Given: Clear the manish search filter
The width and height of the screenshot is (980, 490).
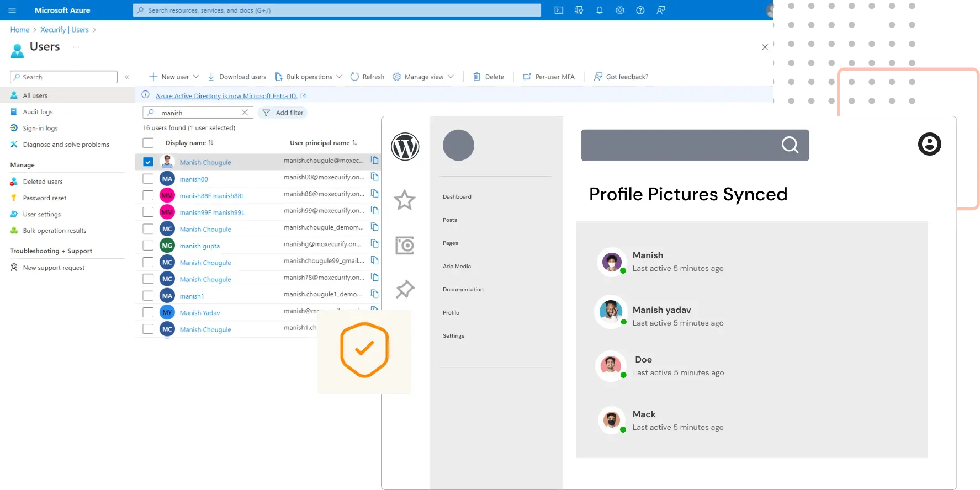Looking at the screenshot, I should 245,113.
